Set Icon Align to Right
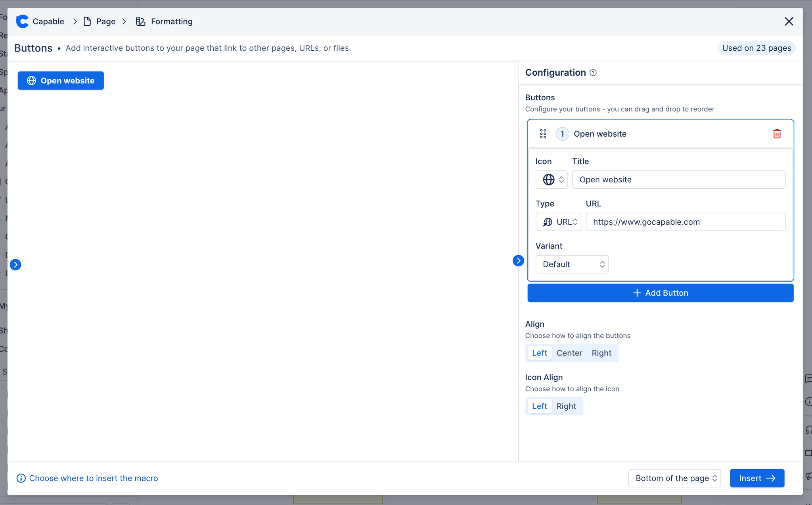Image resolution: width=812 pixels, height=505 pixels. [x=566, y=406]
